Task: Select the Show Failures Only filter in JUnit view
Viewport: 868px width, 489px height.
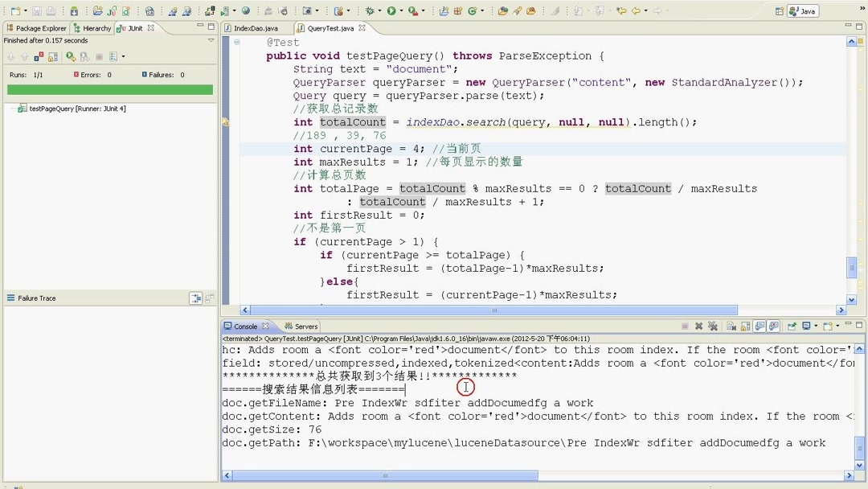Action: point(38,56)
